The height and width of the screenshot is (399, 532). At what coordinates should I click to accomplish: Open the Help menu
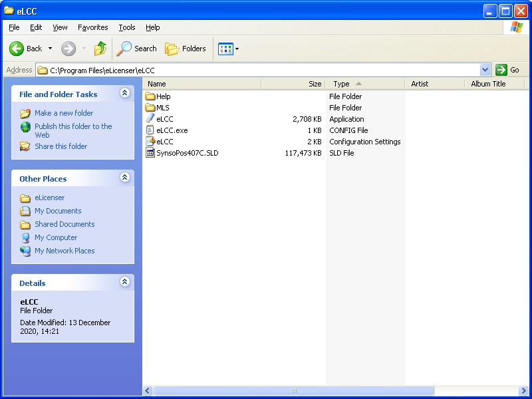[153, 27]
